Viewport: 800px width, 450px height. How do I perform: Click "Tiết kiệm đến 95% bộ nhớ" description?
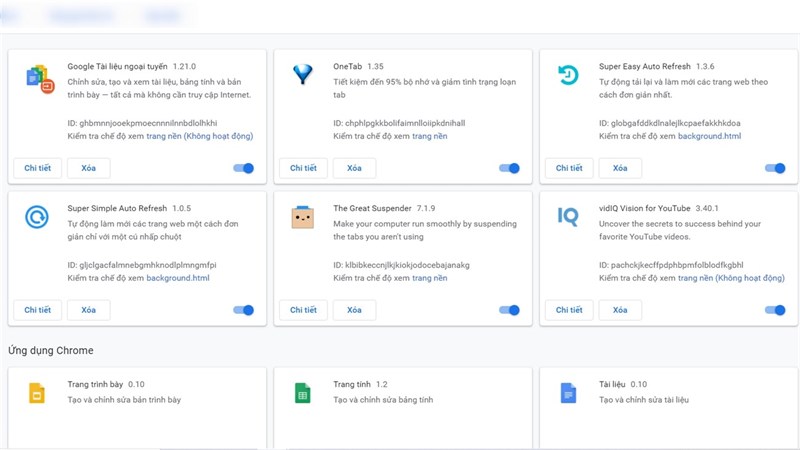(424, 88)
